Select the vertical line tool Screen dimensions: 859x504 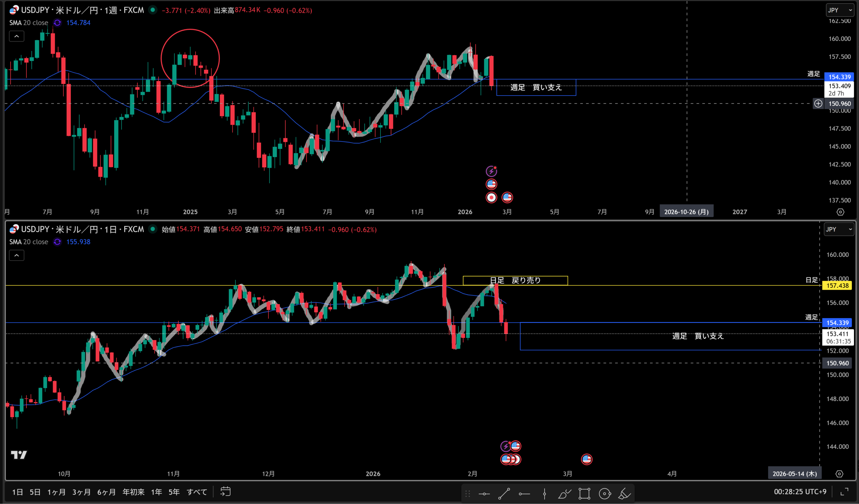(544, 494)
